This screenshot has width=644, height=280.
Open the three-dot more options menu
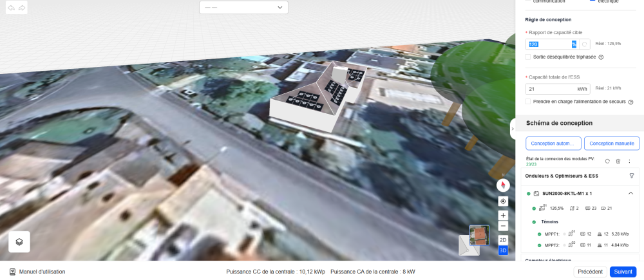click(x=629, y=161)
